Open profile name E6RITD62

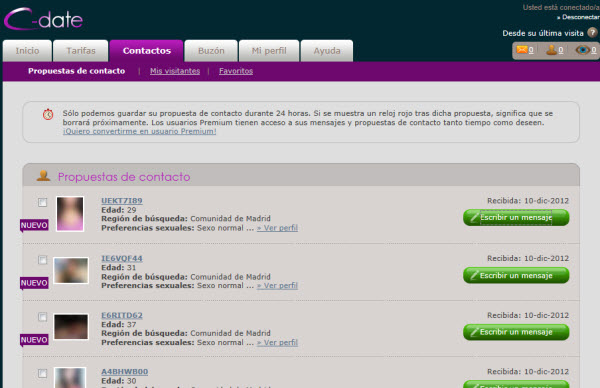point(122,315)
